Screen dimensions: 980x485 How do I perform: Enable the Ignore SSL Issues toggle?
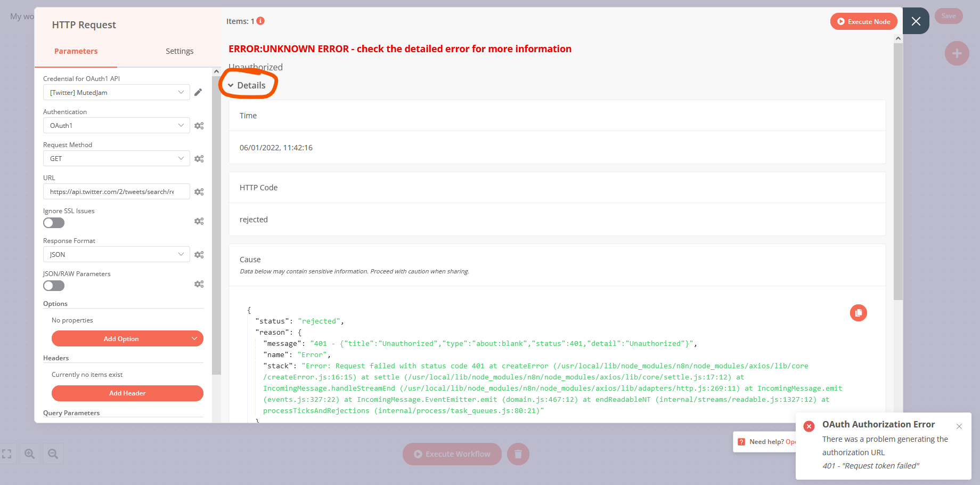(53, 223)
